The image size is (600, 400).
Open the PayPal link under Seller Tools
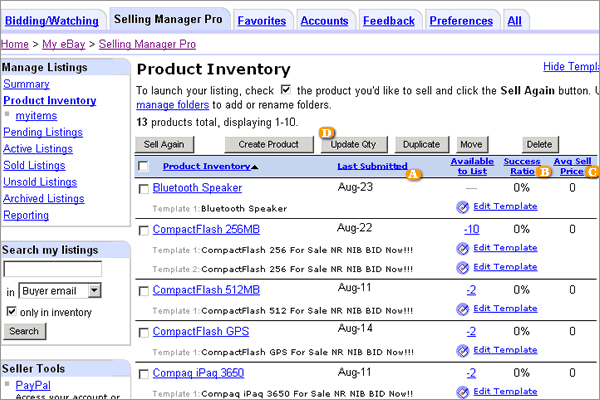33,385
